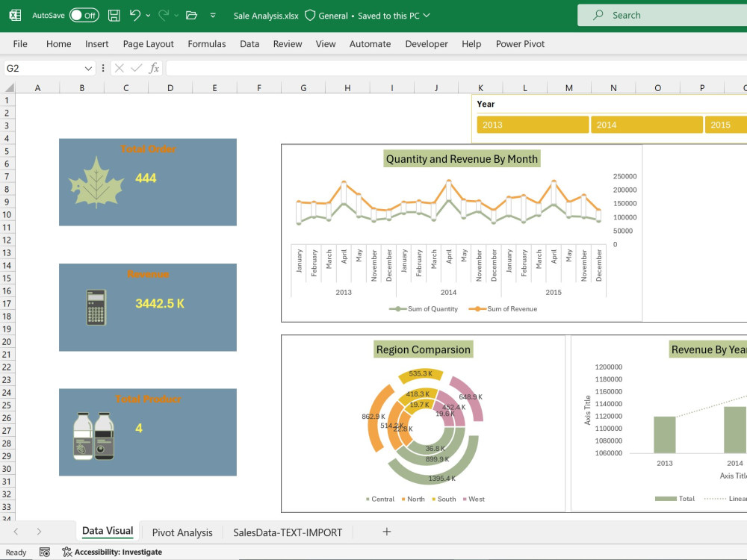Click Sum of Quantity legend entry
This screenshot has height=560, width=747.
pos(424,308)
